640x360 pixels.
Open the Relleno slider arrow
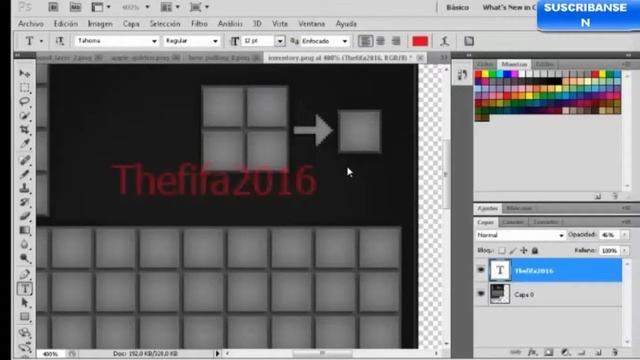pos(624,251)
